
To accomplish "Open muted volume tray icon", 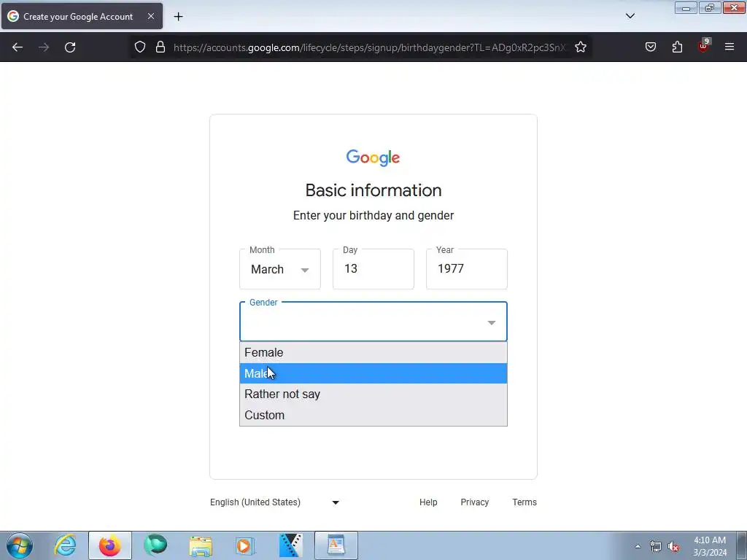I will point(673,547).
